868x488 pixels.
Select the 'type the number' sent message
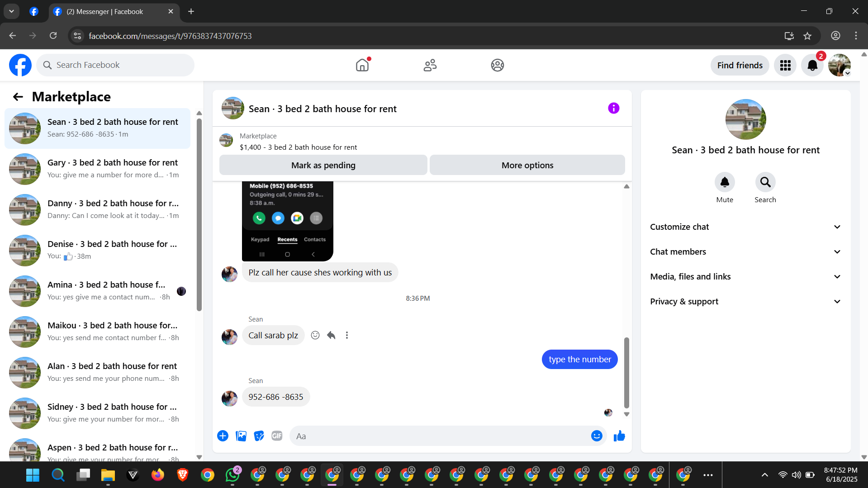click(579, 359)
